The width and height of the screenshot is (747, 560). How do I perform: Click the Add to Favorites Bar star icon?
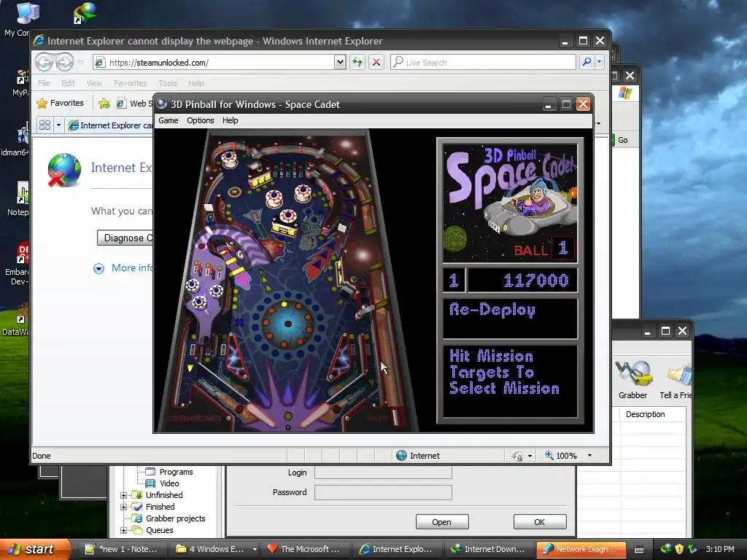(104, 103)
